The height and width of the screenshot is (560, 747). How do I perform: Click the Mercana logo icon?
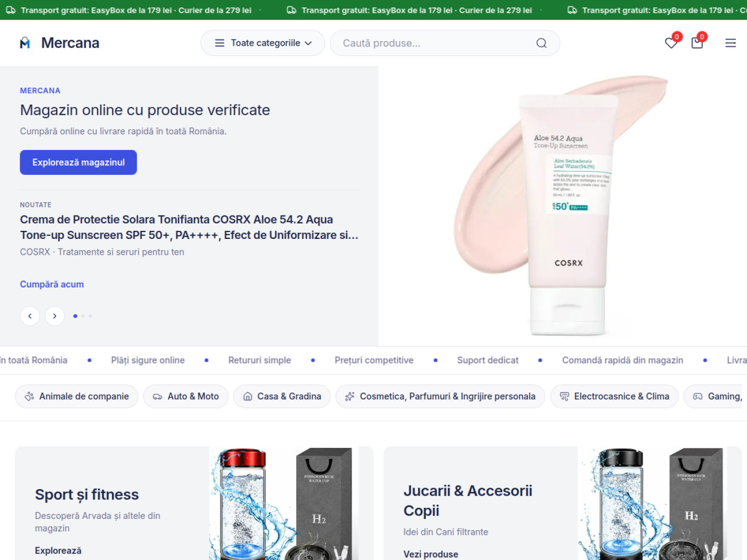click(25, 43)
